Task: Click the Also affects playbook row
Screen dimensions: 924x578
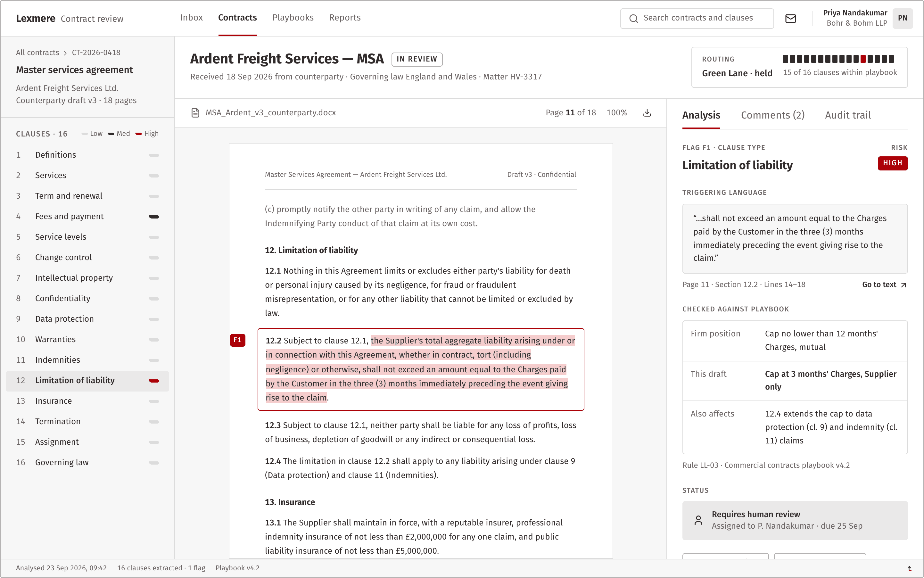Action: click(x=795, y=427)
